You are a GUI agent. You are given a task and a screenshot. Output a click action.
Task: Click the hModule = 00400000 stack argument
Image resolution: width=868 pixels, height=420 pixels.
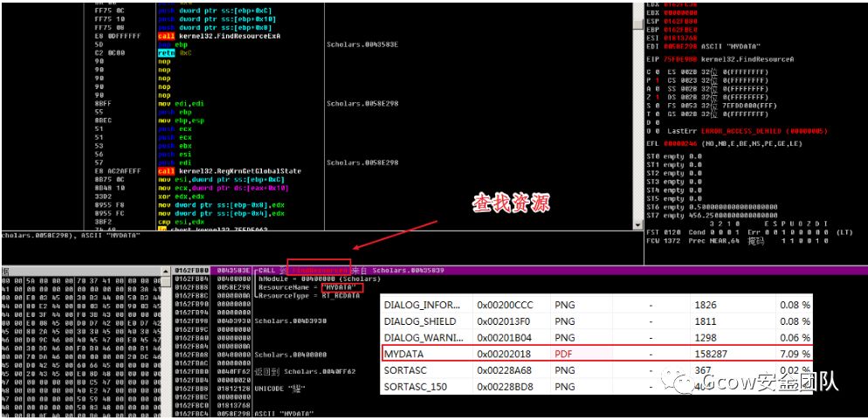tap(320, 279)
